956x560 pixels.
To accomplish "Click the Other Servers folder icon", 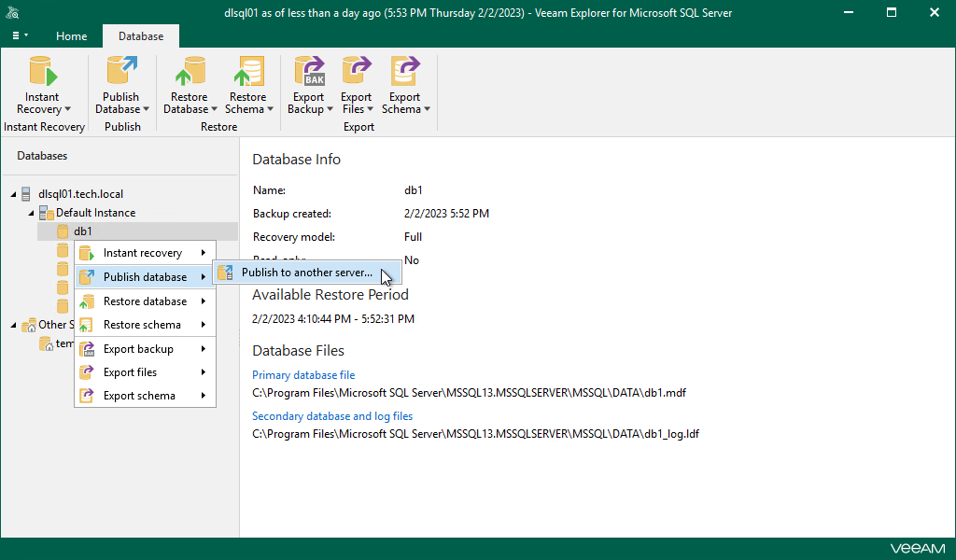I will pyautogui.click(x=29, y=325).
